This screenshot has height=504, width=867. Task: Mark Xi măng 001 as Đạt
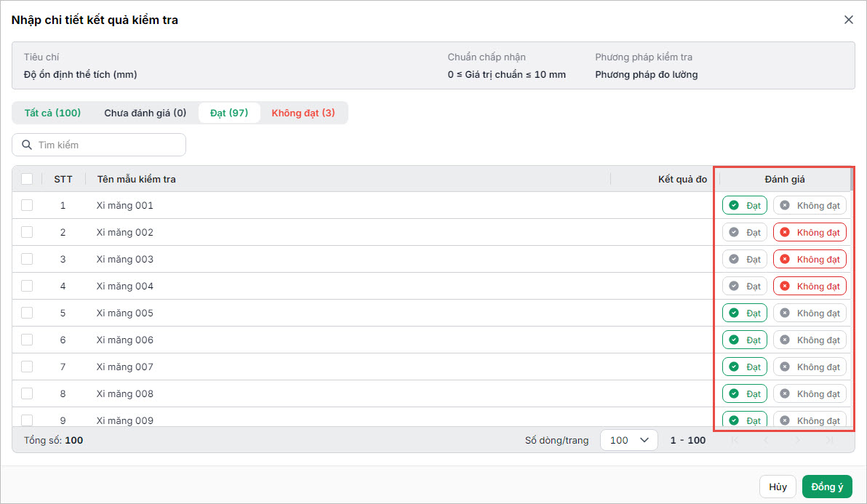tap(744, 206)
